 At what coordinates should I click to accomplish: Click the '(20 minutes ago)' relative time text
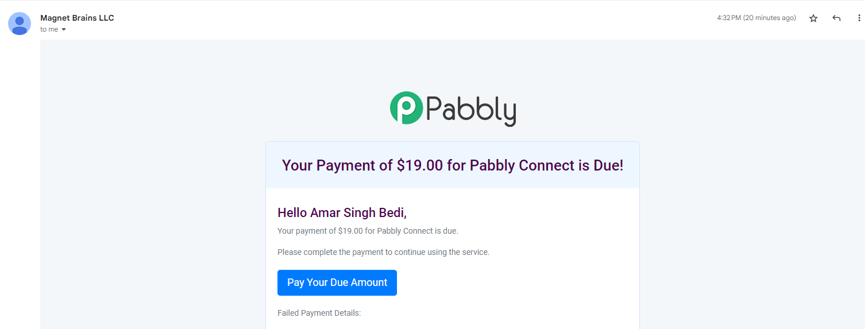pyautogui.click(x=769, y=18)
